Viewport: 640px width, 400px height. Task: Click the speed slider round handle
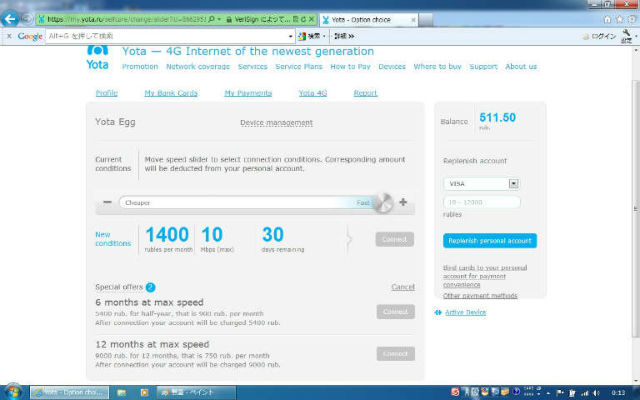(383, 202)
